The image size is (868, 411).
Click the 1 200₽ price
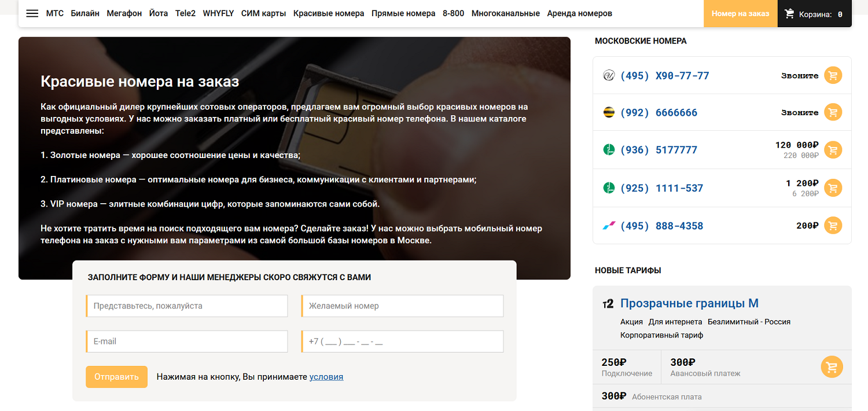pos(802,183)
